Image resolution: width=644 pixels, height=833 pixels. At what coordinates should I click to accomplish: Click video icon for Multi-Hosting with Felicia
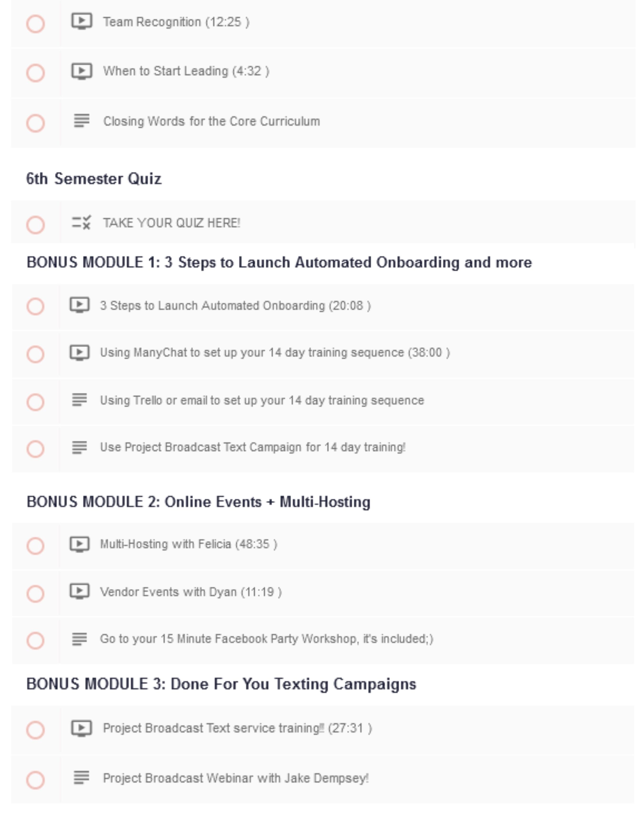[79, 544]
